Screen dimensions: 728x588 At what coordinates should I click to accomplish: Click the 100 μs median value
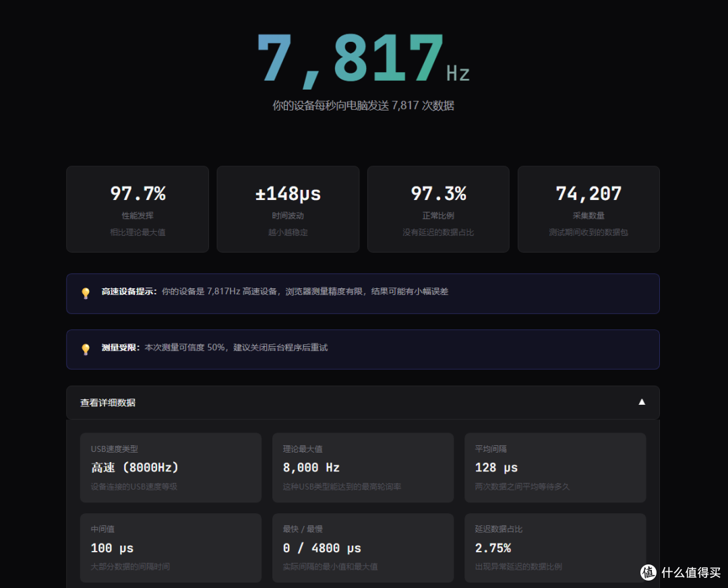(112, 548)
